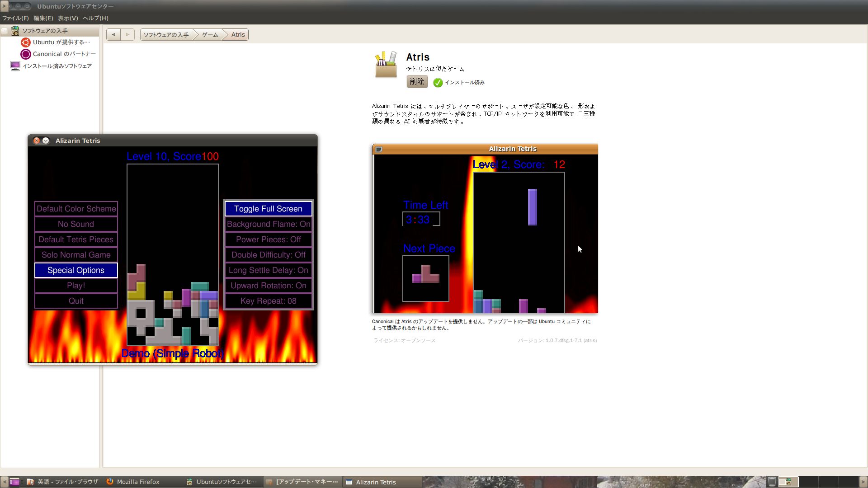Open the Alizarin Tetris screenshot thumbnail
Screen dimensions: 868x488
pyautogui.click(x=485, y=229)
